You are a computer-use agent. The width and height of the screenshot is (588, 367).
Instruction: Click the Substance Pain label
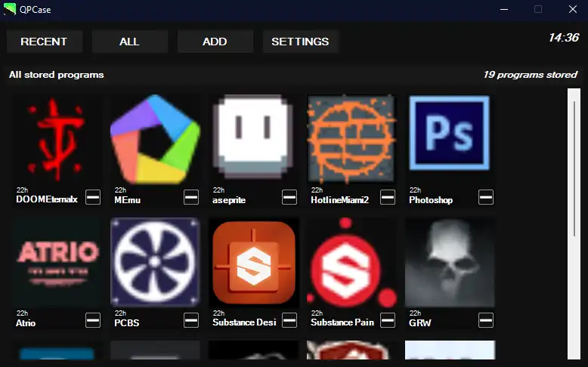[x=342, y=322]
